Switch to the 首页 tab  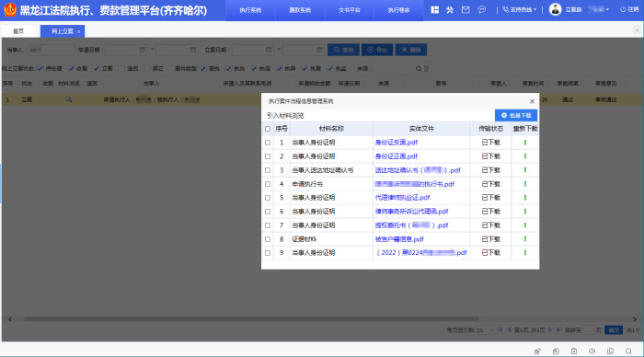pyautogui.click(x=18, y=31)
